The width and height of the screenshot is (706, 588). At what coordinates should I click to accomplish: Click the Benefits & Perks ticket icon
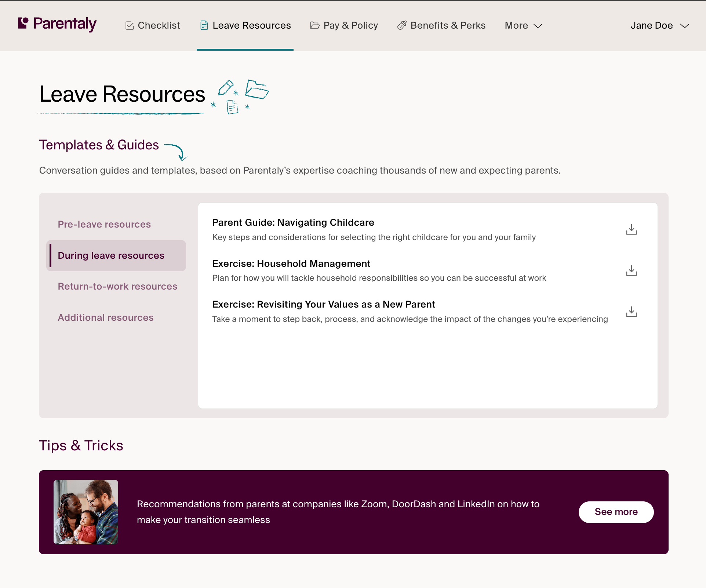pyautogui.click(x=402, y=26)
